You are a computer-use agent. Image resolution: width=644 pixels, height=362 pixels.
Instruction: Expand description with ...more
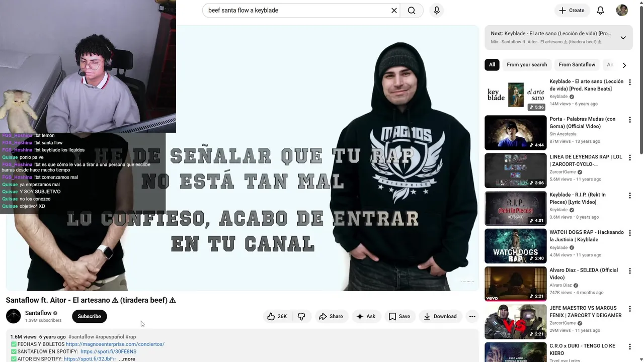point(127,359)
